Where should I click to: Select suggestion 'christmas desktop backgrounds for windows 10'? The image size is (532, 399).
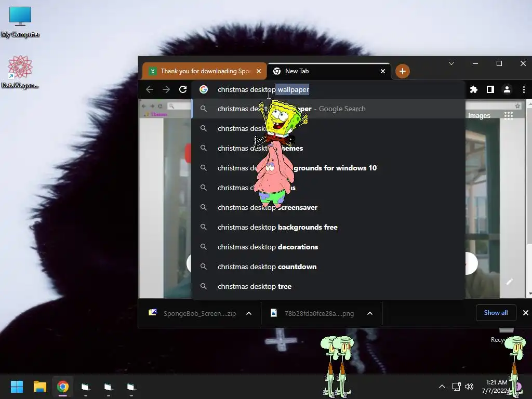tap(328, 168)
